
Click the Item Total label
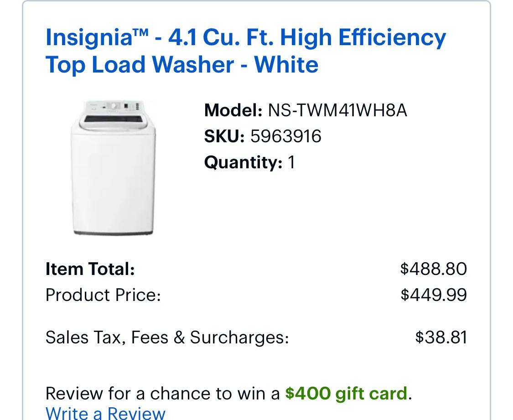coord(90,269)
